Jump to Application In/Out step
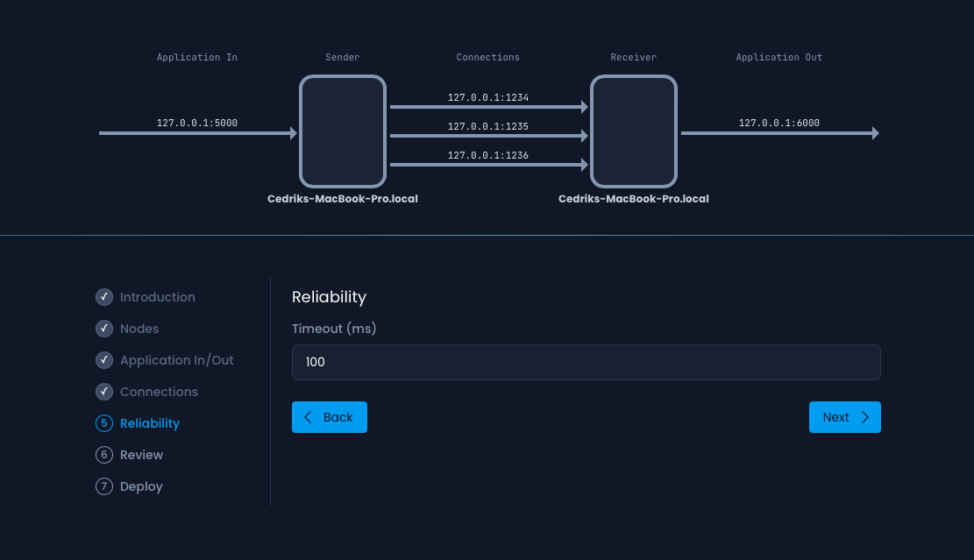Image resolution: width=974 pixels, height=560 pixels. point(177,360)
